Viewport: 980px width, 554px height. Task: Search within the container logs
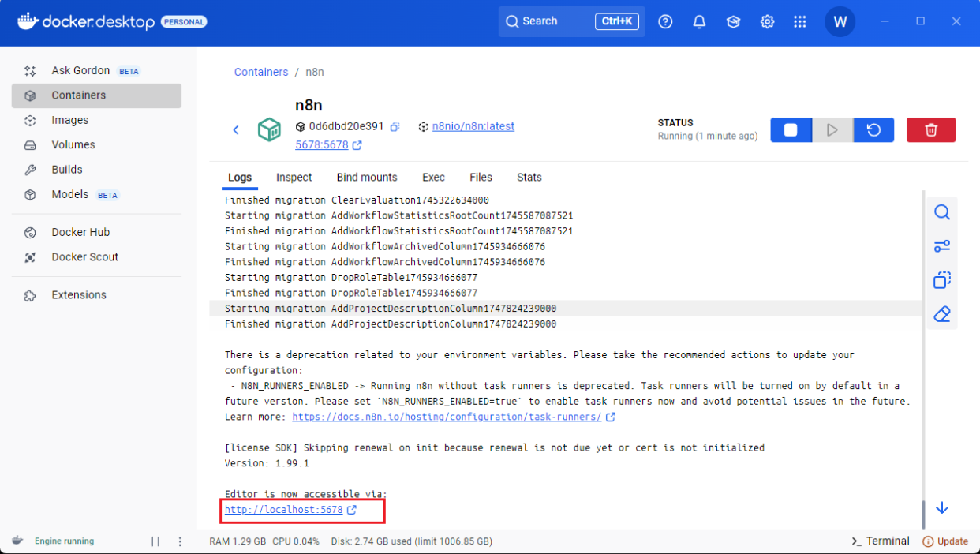coord(941,212)
